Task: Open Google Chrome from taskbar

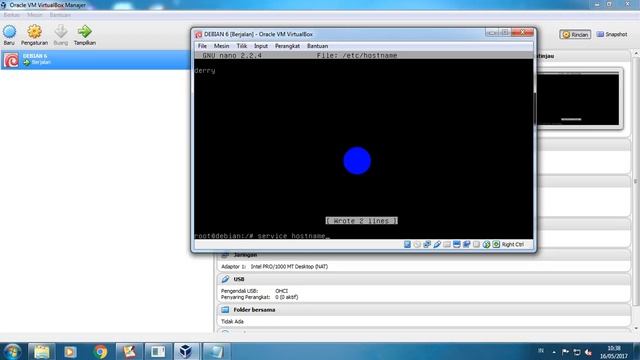Action: [x=100, y=351]
